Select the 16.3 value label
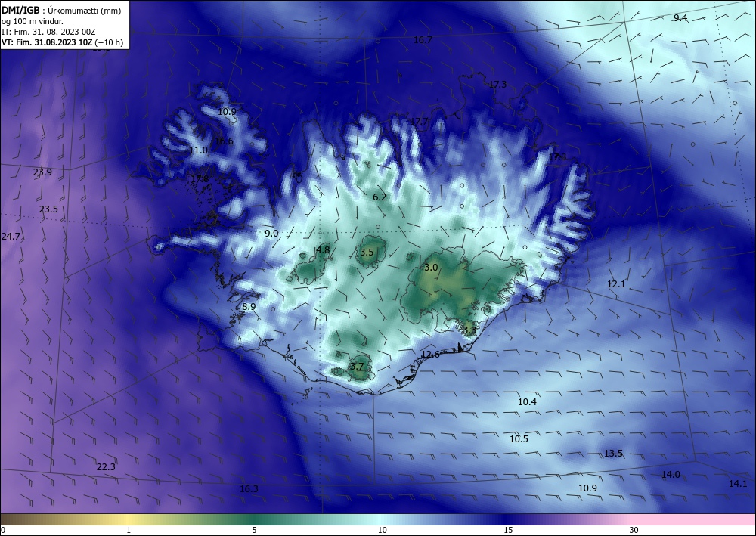The image size is (756, 536). coord(249,489)
